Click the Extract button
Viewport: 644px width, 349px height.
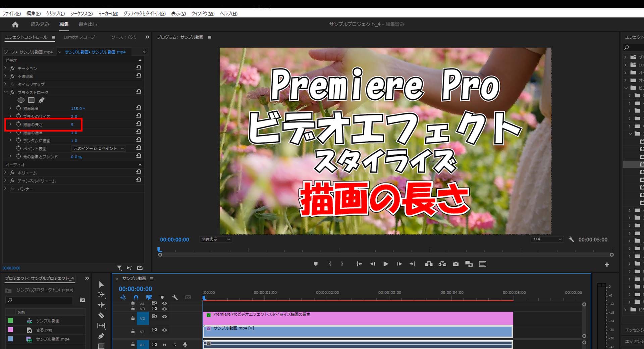[442, 264]
